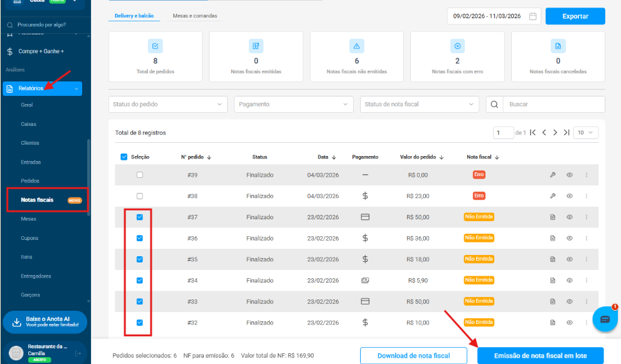The height and width of the screenshot is (364, 621).
Task: Click the Exportar button
Action: pos(575,16)
